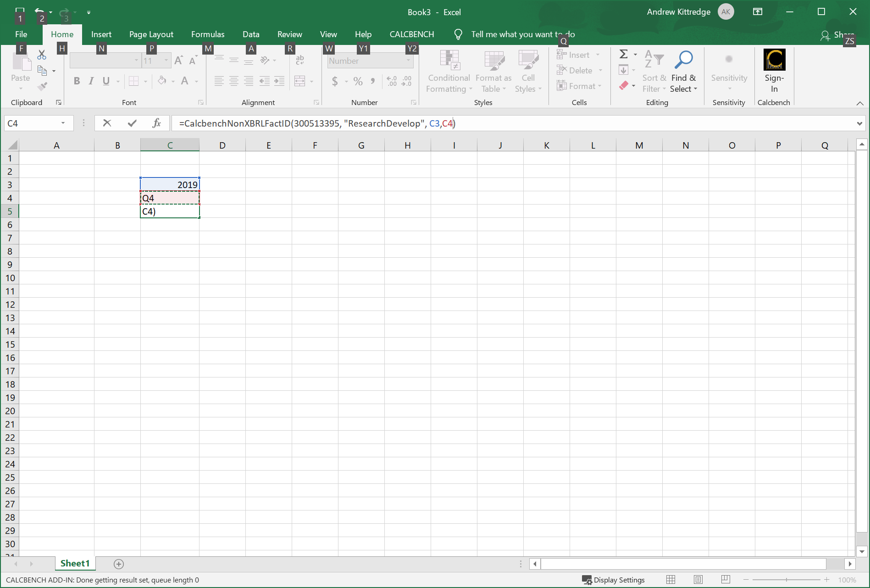Click Display Settings in status bar

[x=613, y=580]
